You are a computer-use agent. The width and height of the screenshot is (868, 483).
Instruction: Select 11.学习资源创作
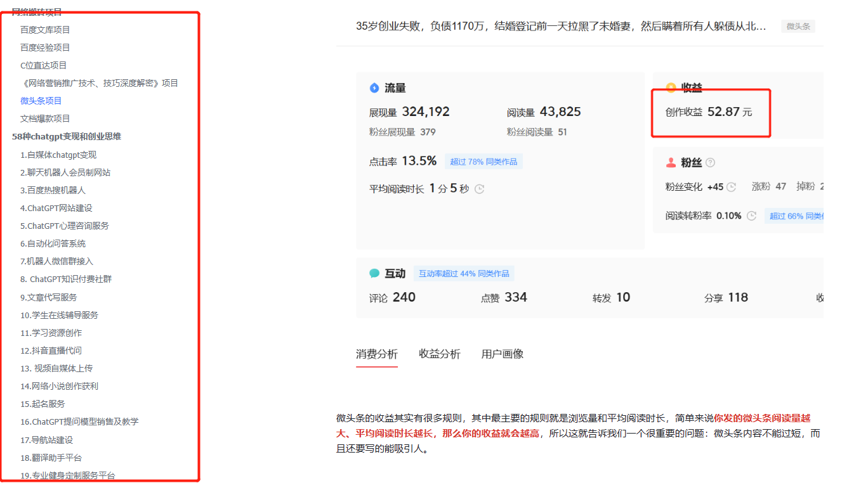pos(51,333)
